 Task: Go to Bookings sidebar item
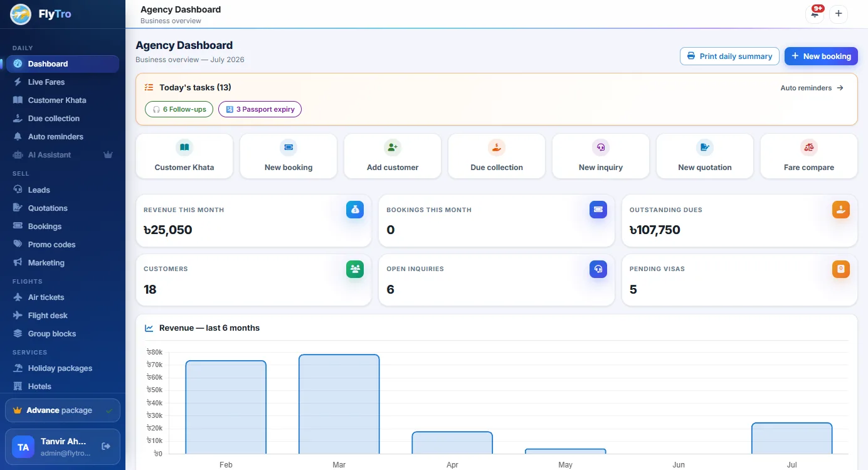(63, 227)
